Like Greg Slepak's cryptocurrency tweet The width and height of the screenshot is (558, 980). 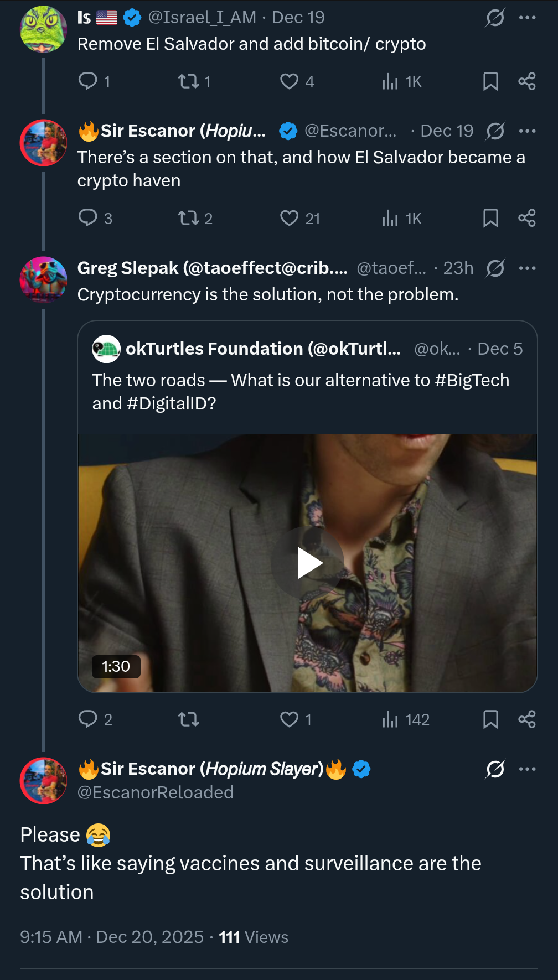pyautogui.click(x=290, y=719)
